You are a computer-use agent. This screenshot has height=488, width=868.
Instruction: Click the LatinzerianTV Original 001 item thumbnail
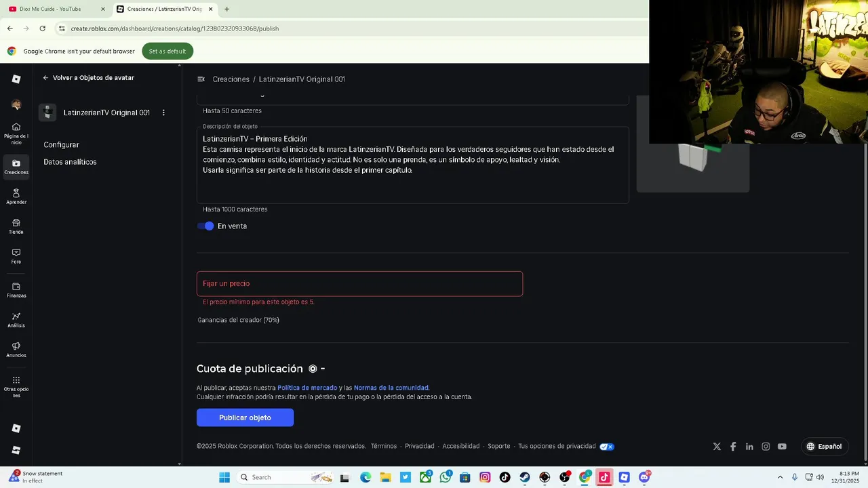tap(47, 113)
